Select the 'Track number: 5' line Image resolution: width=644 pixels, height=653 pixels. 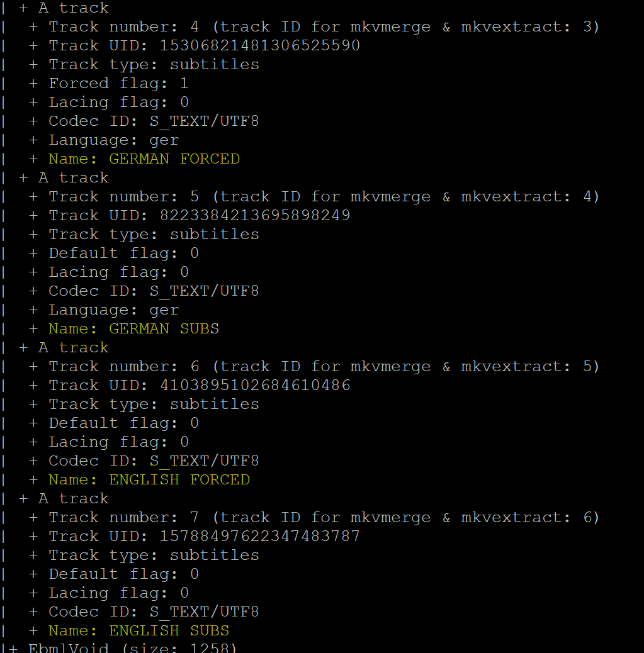click(x=324, y=196)
